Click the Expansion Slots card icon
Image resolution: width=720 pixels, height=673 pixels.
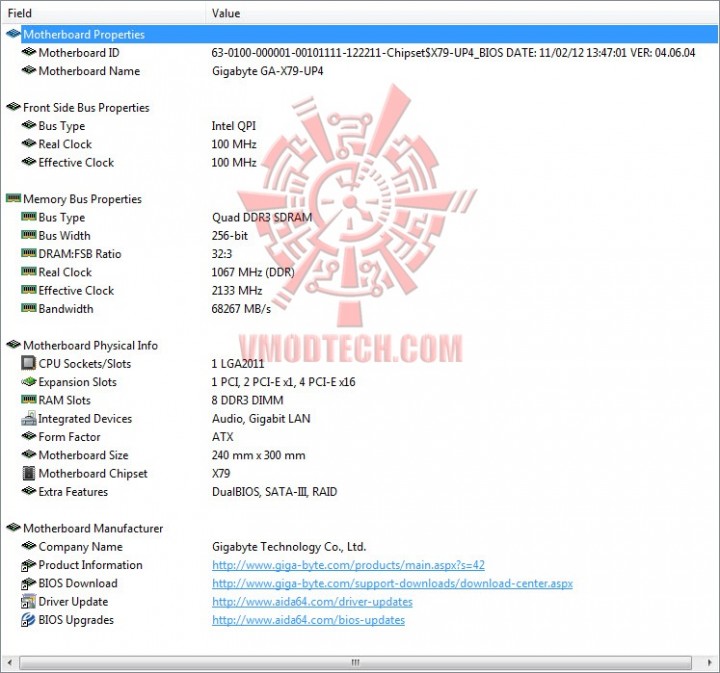click(x=28, y=381)
